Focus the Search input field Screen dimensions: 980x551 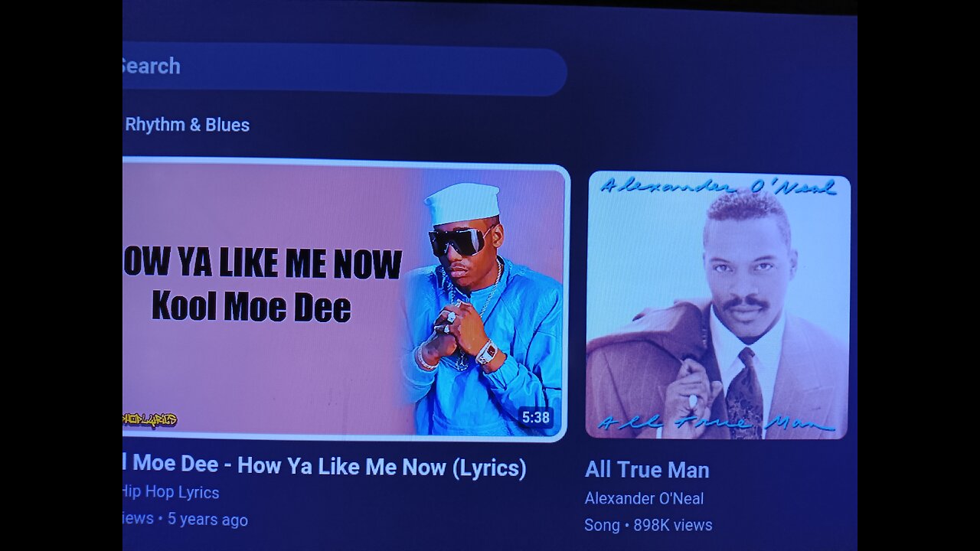tap(345, 69)
